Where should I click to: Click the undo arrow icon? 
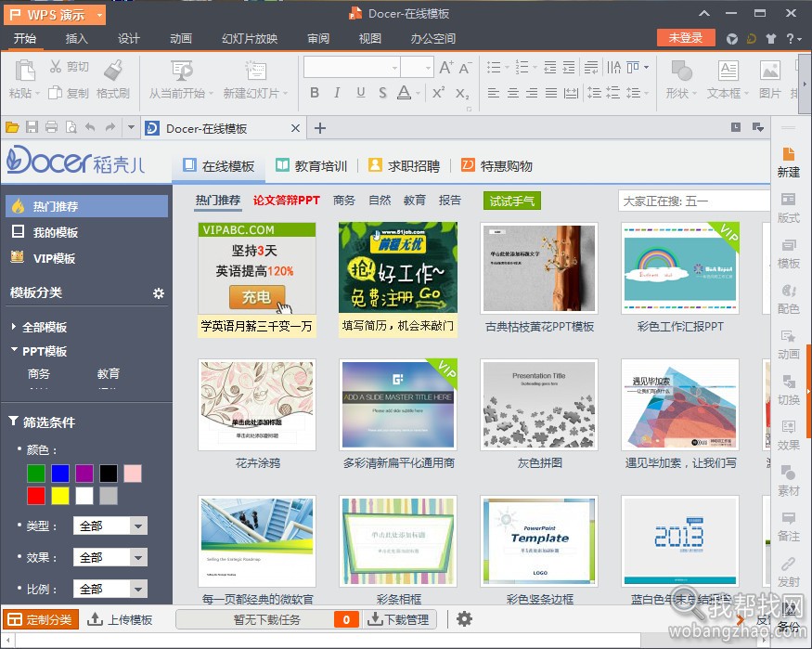coord(90,127)
